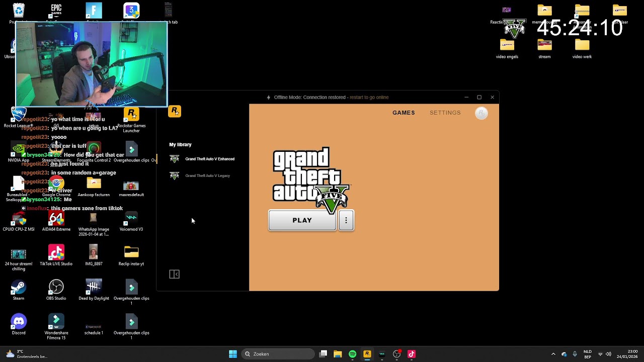Open the account profile avatar
The width and height of the screenshot is (644, 362).
[481, 113]
